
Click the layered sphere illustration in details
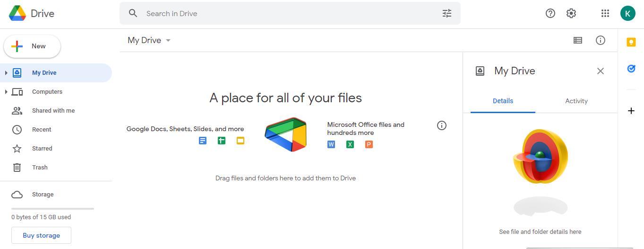541,156
